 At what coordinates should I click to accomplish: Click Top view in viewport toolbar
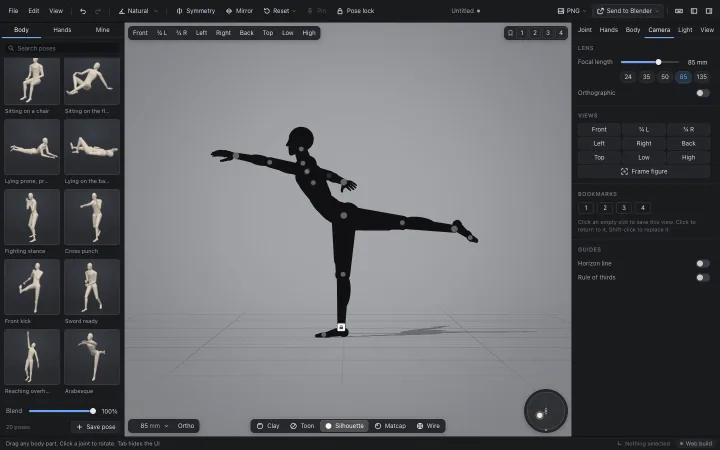[268, 33]
